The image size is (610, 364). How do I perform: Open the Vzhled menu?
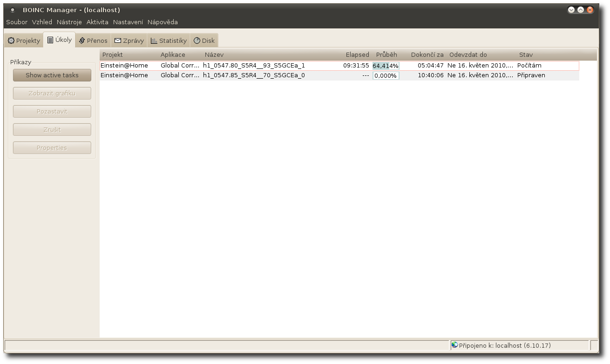[x=42, y=22]
